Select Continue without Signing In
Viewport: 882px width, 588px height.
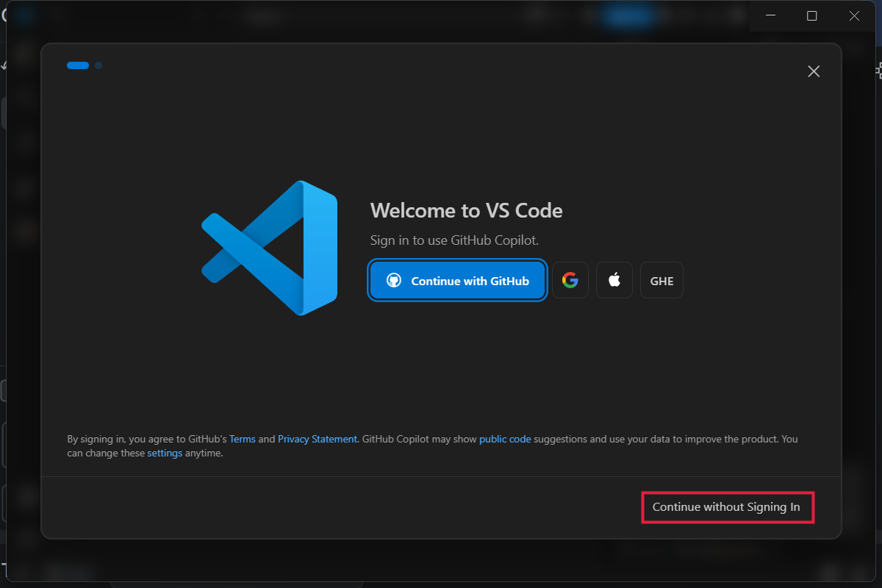click(x=727, y=507)
